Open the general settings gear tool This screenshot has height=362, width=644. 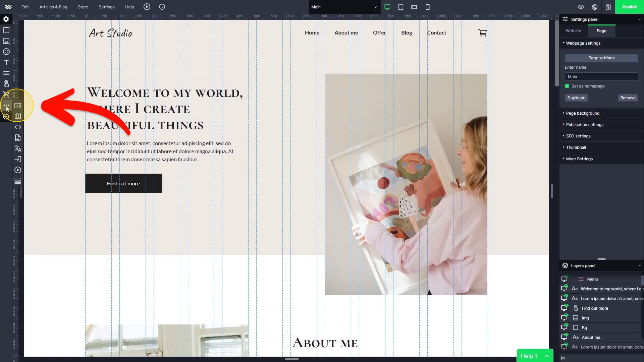click(x=6, y=19)
